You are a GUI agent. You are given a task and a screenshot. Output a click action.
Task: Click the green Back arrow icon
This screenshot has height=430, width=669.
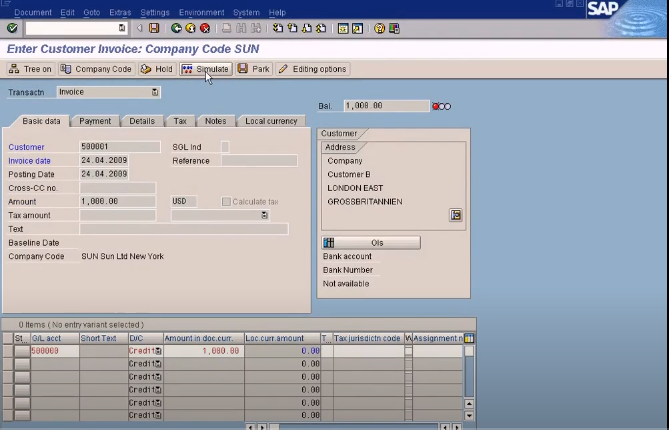click(x=176, y=28)
